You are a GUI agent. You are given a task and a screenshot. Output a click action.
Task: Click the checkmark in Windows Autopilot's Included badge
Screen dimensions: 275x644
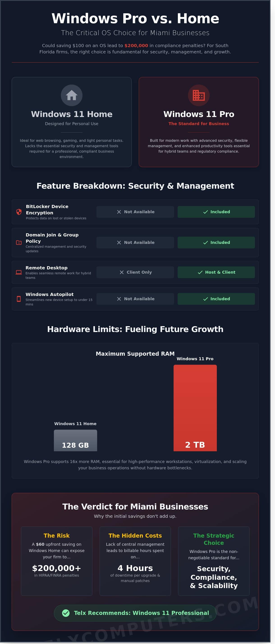click(x=206, y=299)
